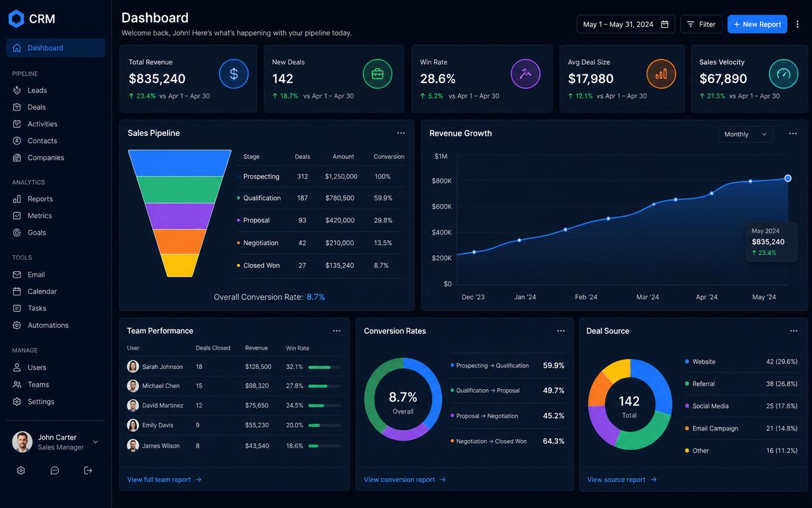Click Sarah Johnson's avatar
812x508 pixels.
click(133, 366)
